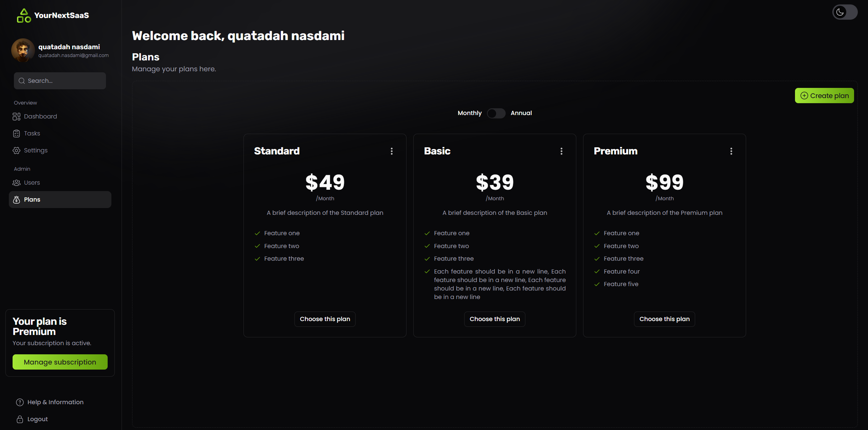The height and width of the screenshot is (430, 868).
Task: Click inside the Search input field
Action: 59,81
